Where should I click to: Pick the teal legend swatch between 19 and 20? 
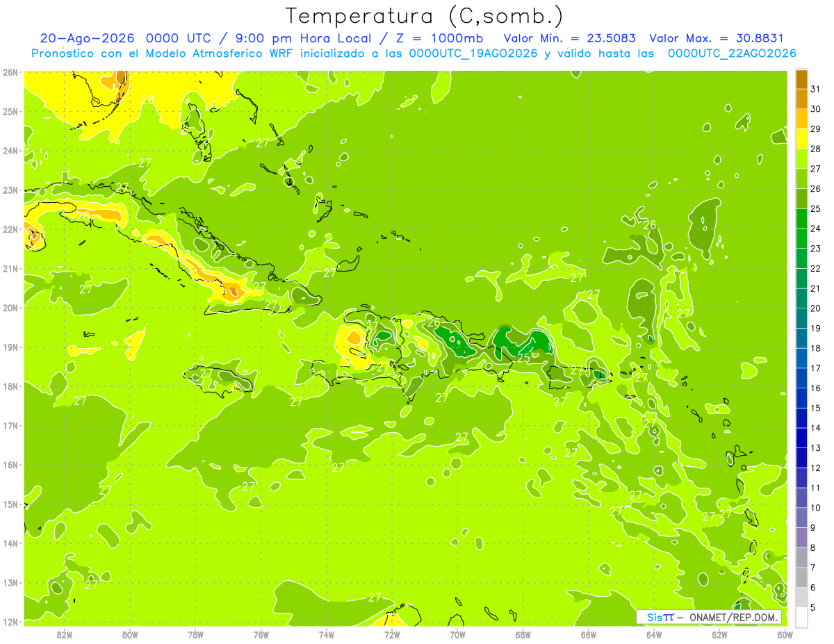click(x=801, y=317)
